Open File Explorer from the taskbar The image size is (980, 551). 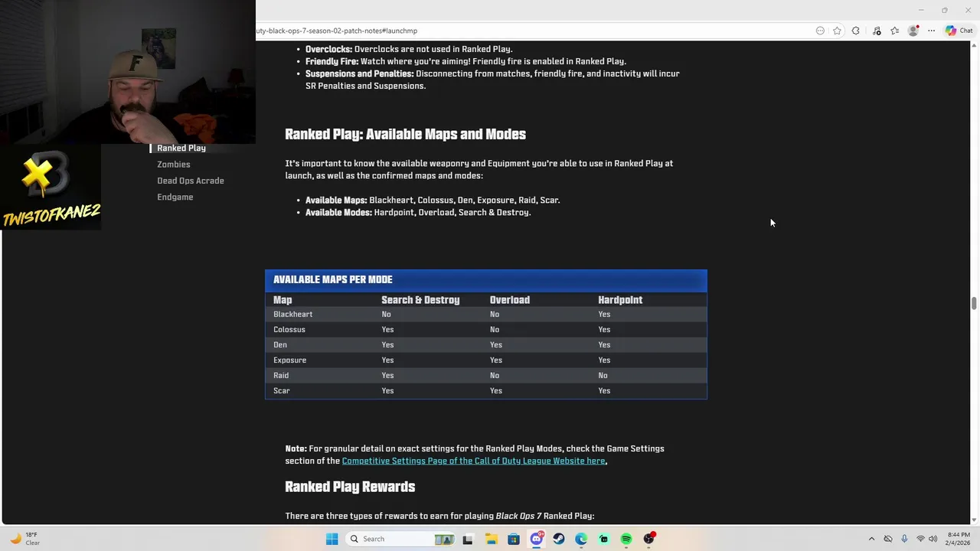[x=491, y=539]
